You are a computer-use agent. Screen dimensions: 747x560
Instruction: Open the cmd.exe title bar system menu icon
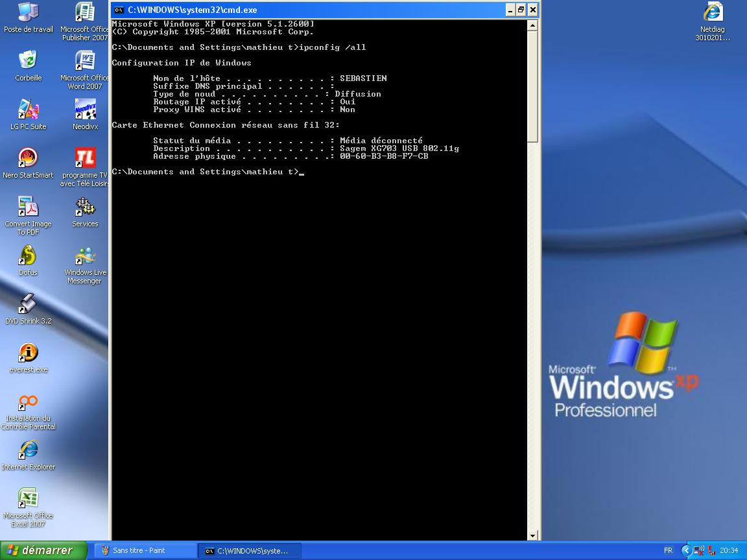pos(119,10)
